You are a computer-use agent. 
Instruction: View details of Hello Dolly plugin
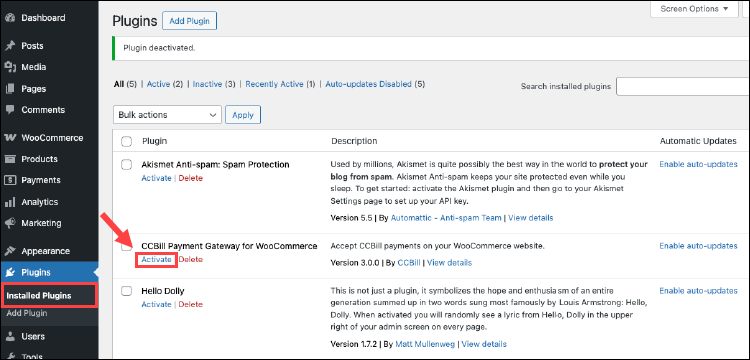(x=484, y=344)
